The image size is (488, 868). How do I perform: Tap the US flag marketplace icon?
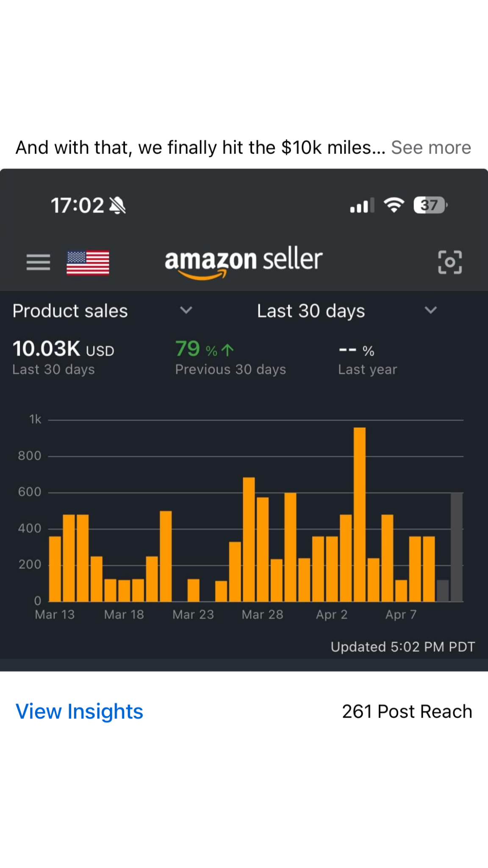pyautogui.click(x=88, y=263)
